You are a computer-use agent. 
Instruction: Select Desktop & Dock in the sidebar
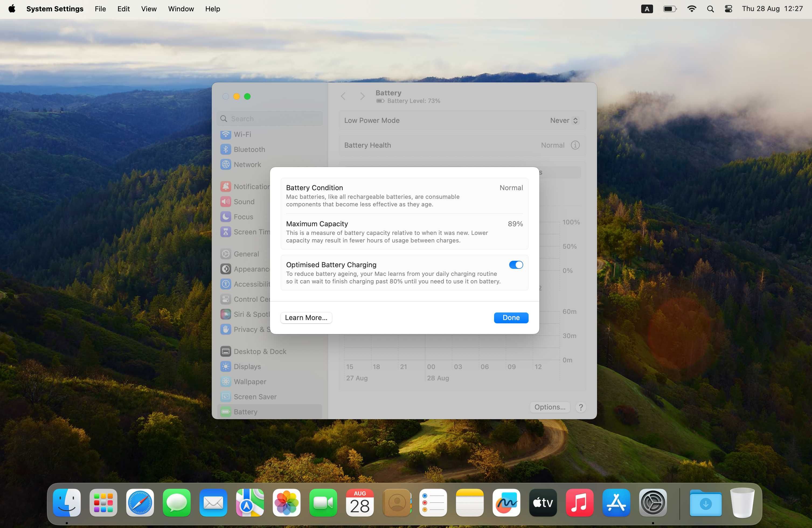(269, 351)
